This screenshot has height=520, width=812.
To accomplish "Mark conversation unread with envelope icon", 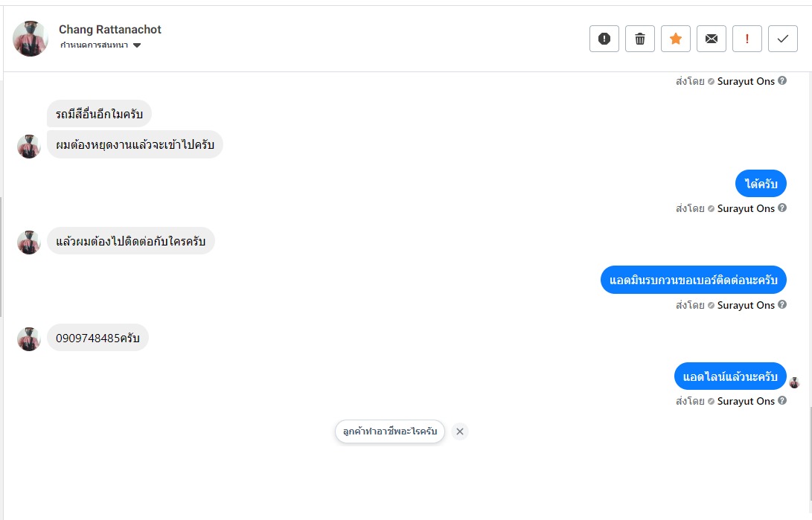I will click(x=712, y=39).
